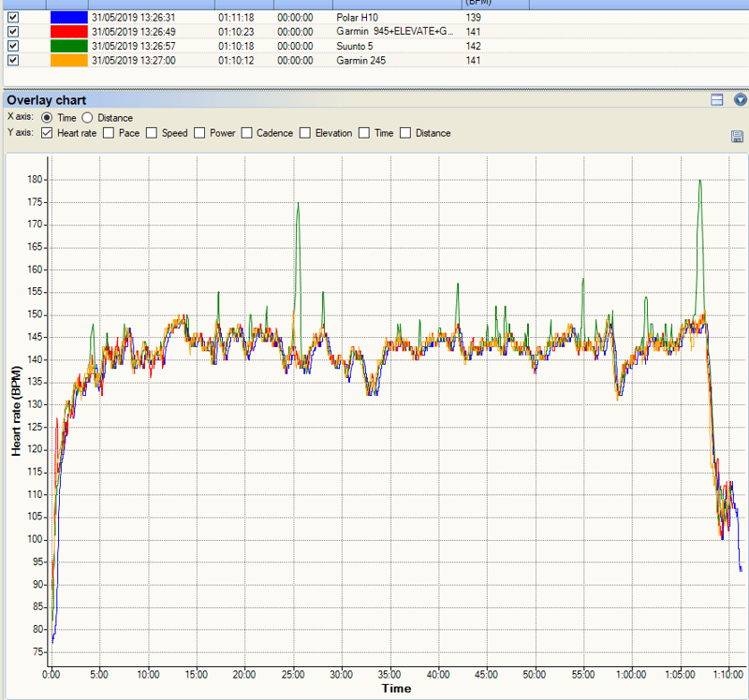The height and width of the screenshot is (700, 749).
Task: Enable the Pace Y axis checkbox
Action: (109, 133)
